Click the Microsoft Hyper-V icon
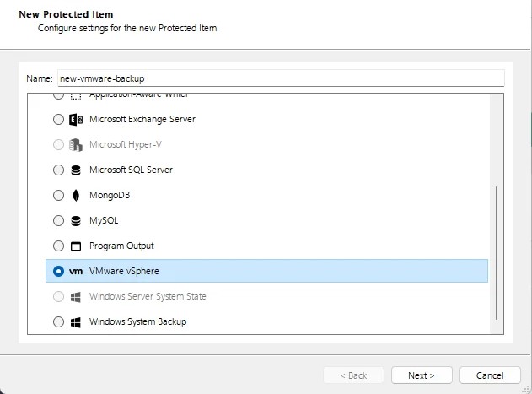Screen dimensions: 532x394 (76, 144)
